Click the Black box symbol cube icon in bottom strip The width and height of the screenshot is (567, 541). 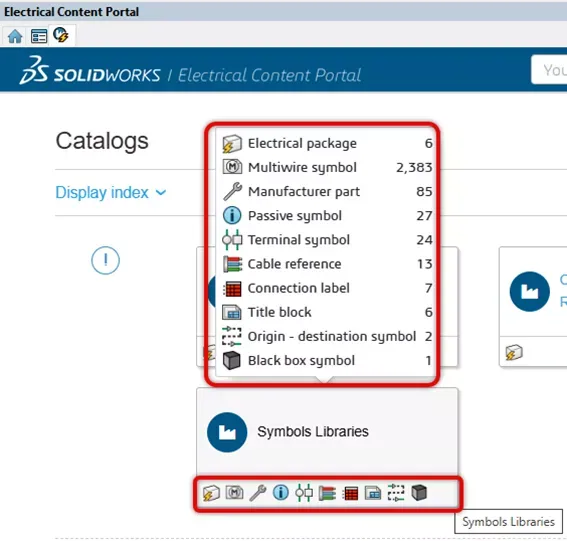coord(419,493)
